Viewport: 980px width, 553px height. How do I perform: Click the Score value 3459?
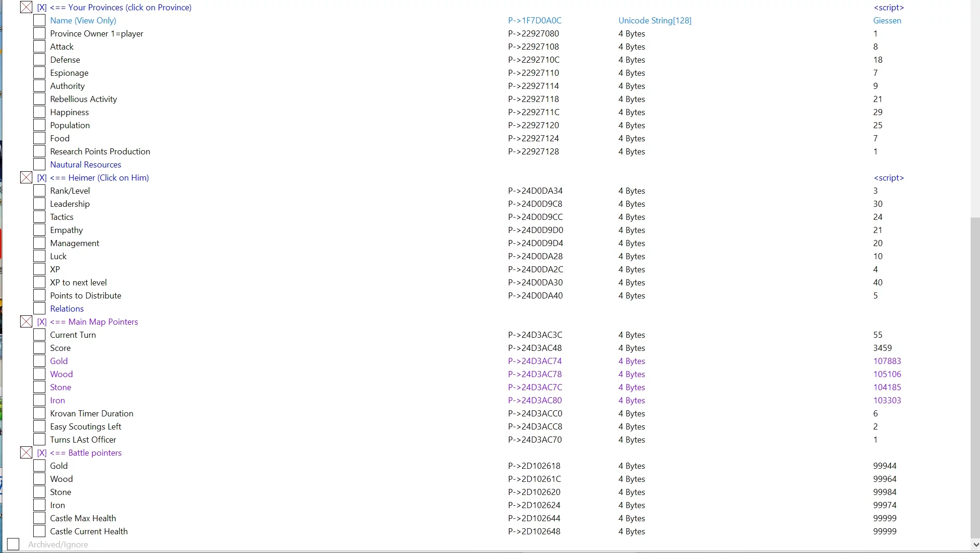tap(882, 348)
